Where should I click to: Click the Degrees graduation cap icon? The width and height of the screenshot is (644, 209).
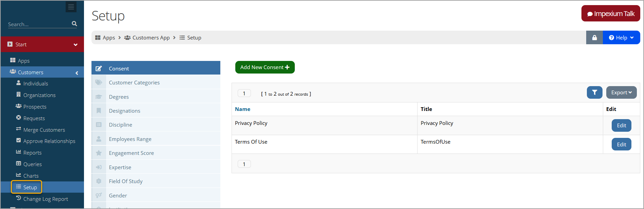coord(99,97)
